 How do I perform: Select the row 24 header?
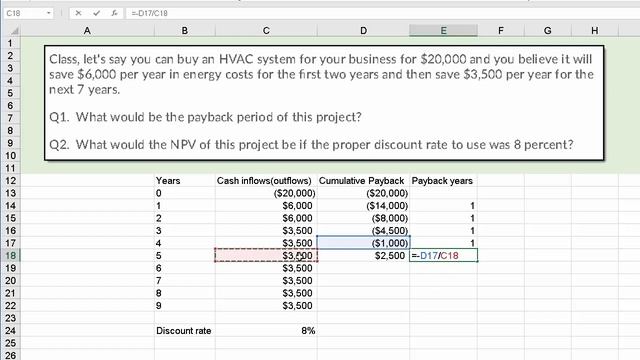[x=11, y=331]
